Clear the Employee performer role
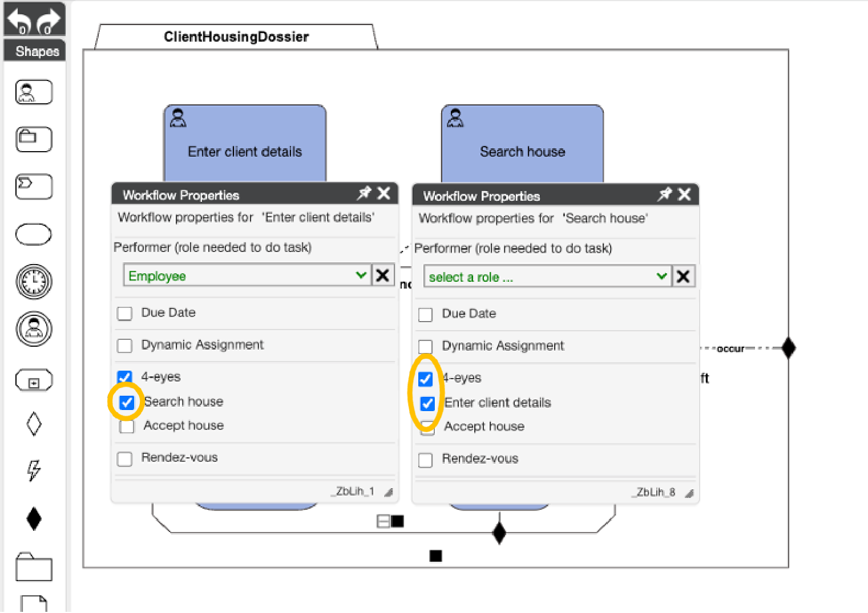 pyautogui.click(x=383, y=276)
